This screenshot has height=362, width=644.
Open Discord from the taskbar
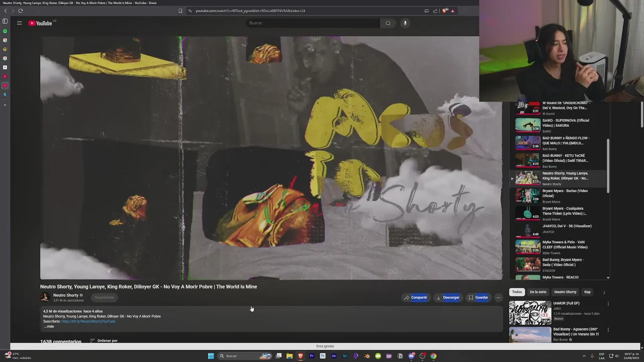tap(411, 356)
